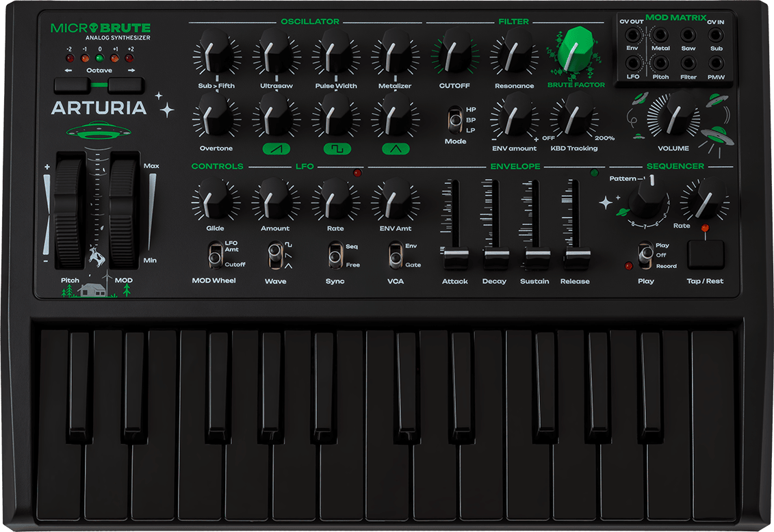Click the Pulse Width knob
The image size is (774, 532).
coord(335,53)
